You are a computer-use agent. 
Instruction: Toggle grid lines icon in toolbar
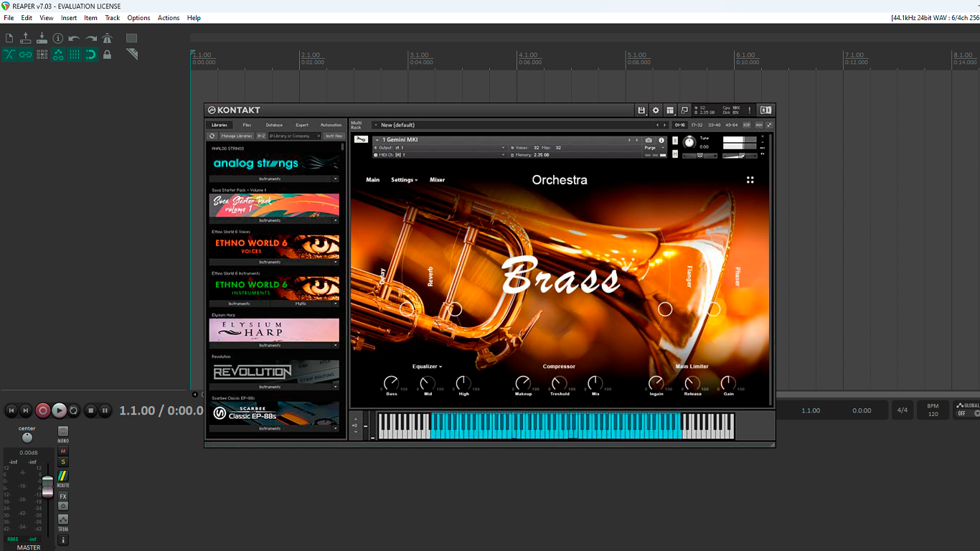click(74, 55)
